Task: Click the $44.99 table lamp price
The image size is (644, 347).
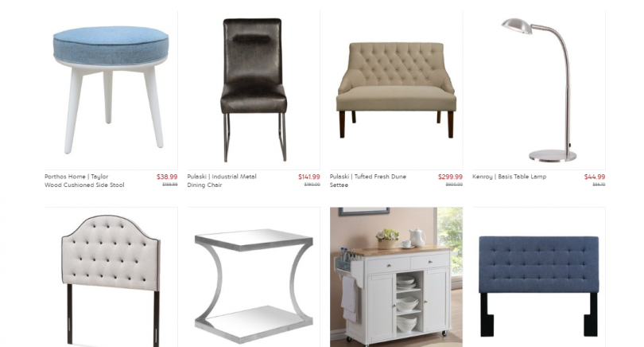Action: coord(595,177)
